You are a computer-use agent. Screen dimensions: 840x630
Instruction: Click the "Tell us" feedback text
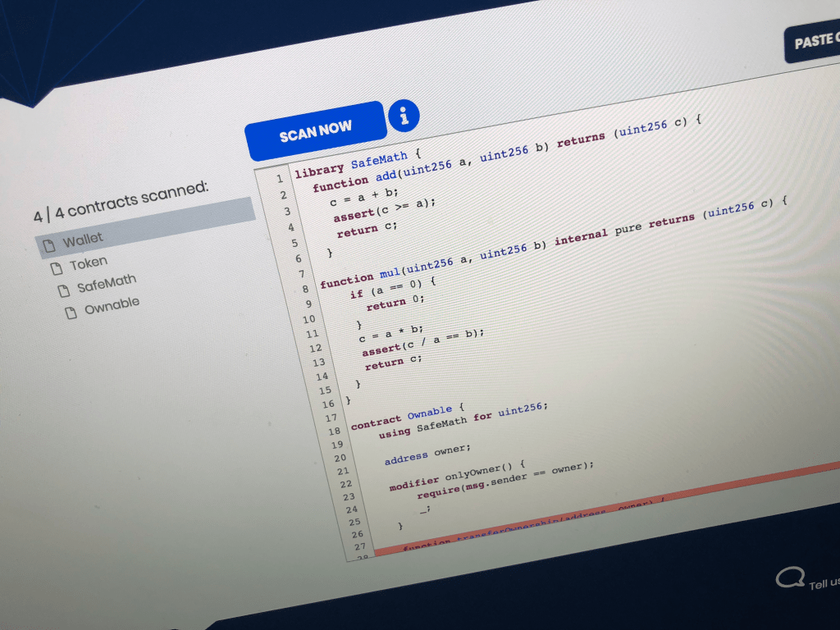(824, 583)
